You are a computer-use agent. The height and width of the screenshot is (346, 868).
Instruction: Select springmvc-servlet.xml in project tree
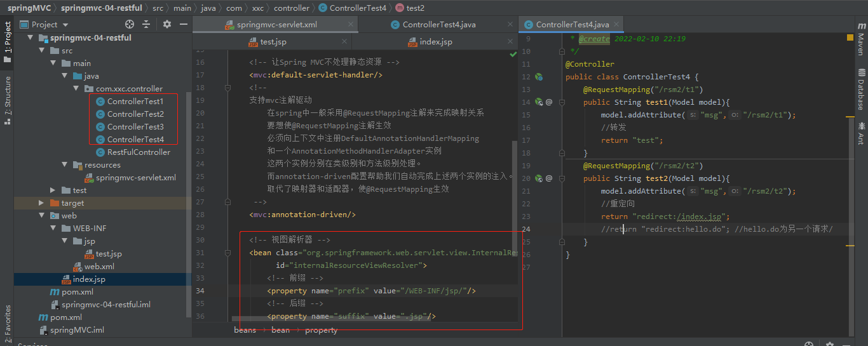130,178
